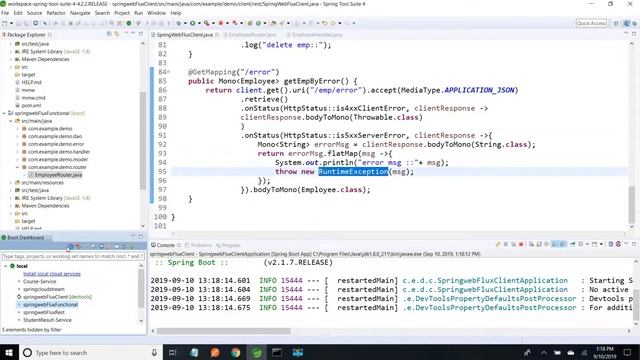Open the Window menu
640x360 pixels.
pos(156,13)
